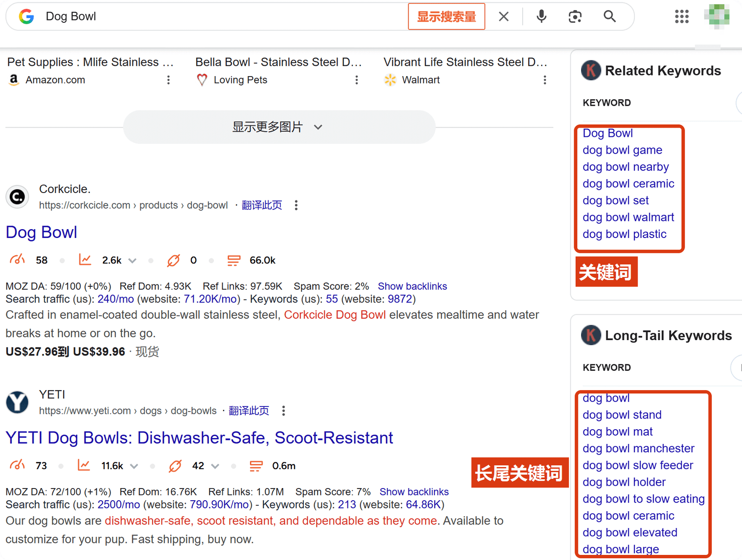The width and height of the screenshot is (742, 560).
Task: Open the Google apps grid icon
Action: tap(682, 17)
